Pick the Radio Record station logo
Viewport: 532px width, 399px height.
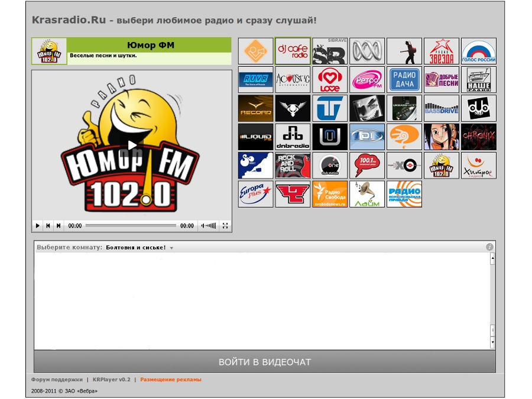(255, 108)
